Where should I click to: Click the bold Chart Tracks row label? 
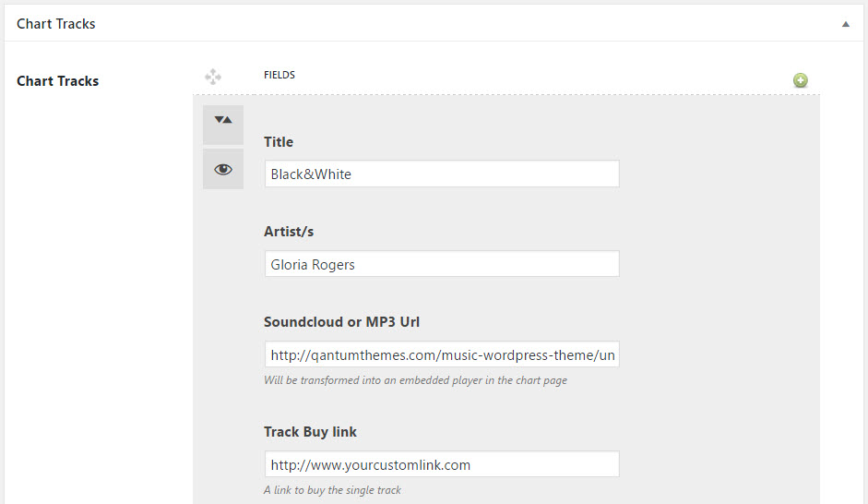click(x=57, y=81)
